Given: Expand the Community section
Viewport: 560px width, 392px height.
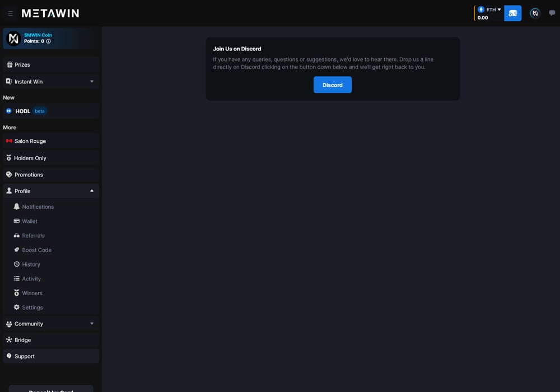Looking at the screenshot, I should 91,324.
